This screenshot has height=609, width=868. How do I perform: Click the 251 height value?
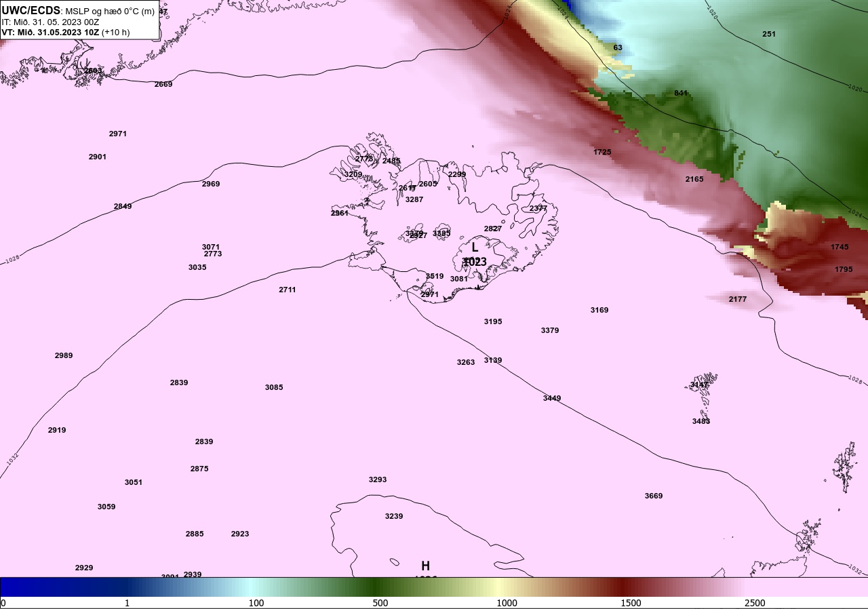click(x=769, y=34)
